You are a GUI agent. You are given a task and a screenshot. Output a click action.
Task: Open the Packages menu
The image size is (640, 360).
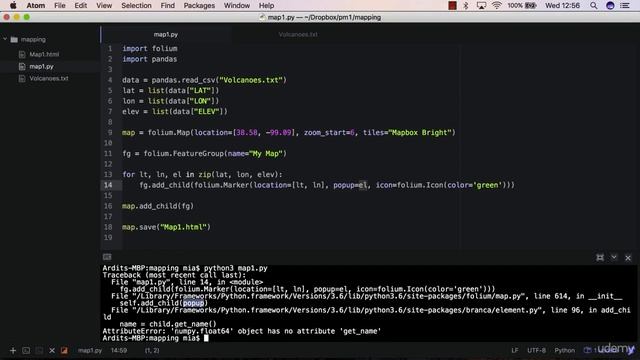point(199,5)
